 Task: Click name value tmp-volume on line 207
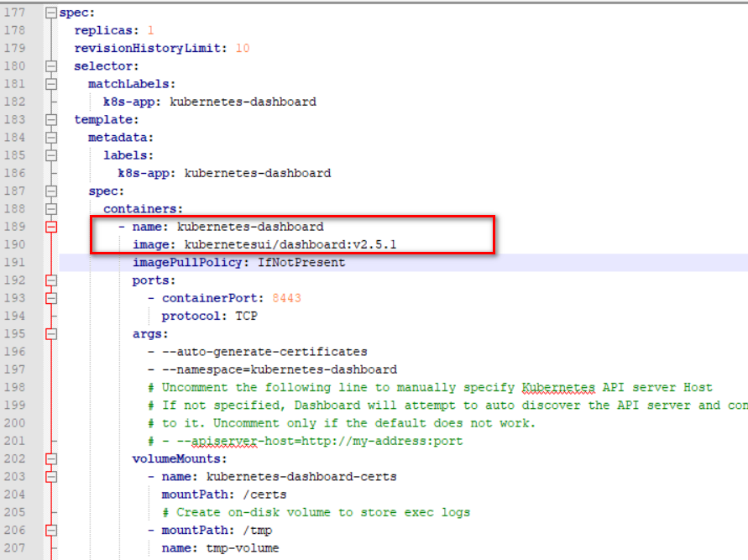(243, 548)
